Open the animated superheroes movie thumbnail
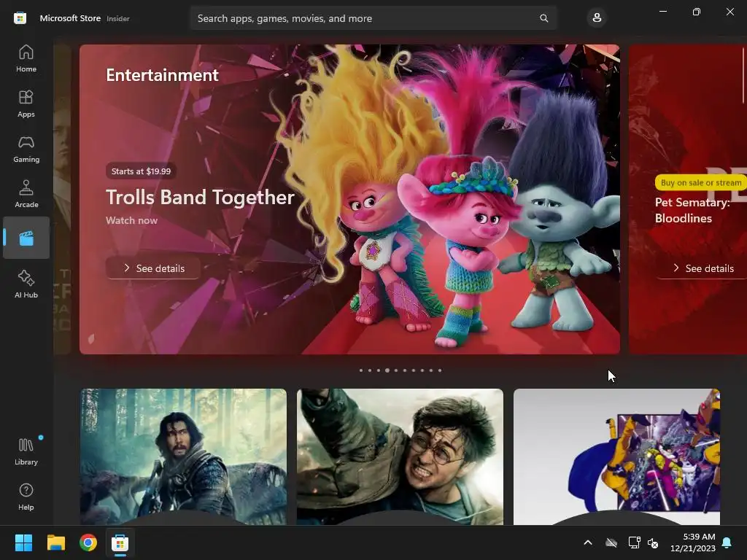This screenshot has width=747, height=560. [616, 456]
